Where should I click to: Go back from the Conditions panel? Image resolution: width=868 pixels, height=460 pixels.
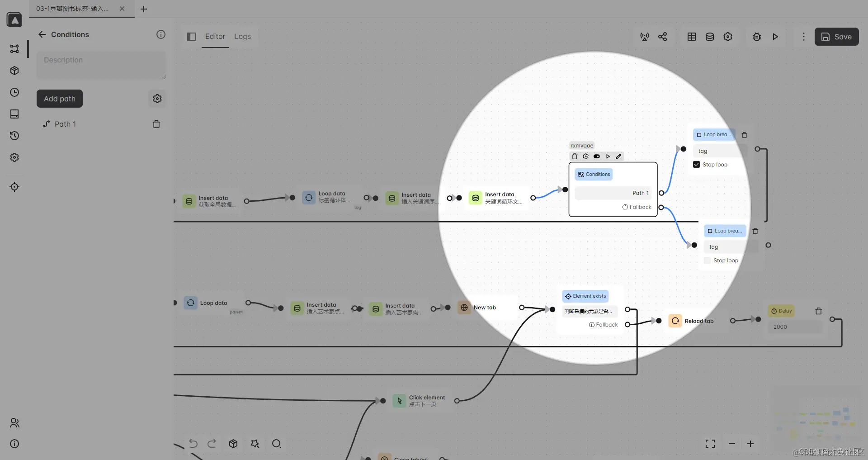pos(42,34)
